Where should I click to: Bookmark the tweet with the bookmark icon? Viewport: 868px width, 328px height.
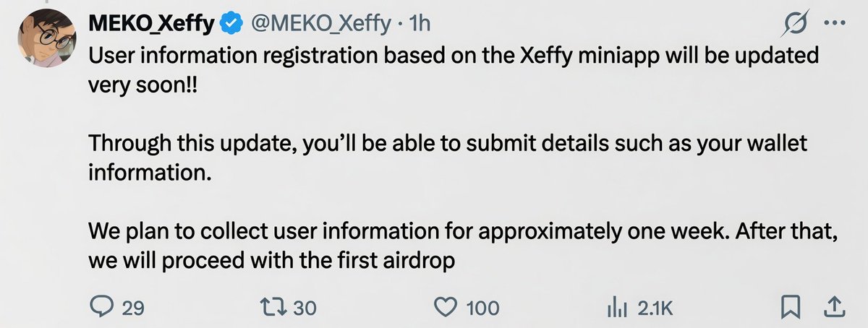(790, 308)
